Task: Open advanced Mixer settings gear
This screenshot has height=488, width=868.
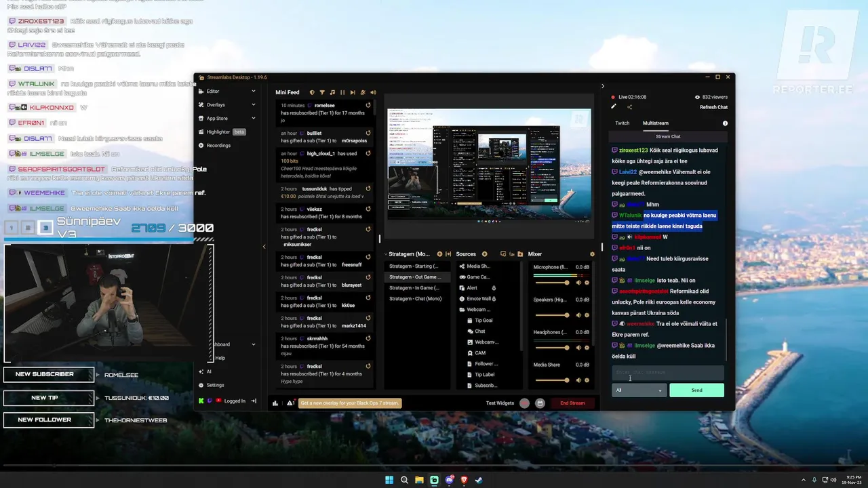Action: pos(592,254)
